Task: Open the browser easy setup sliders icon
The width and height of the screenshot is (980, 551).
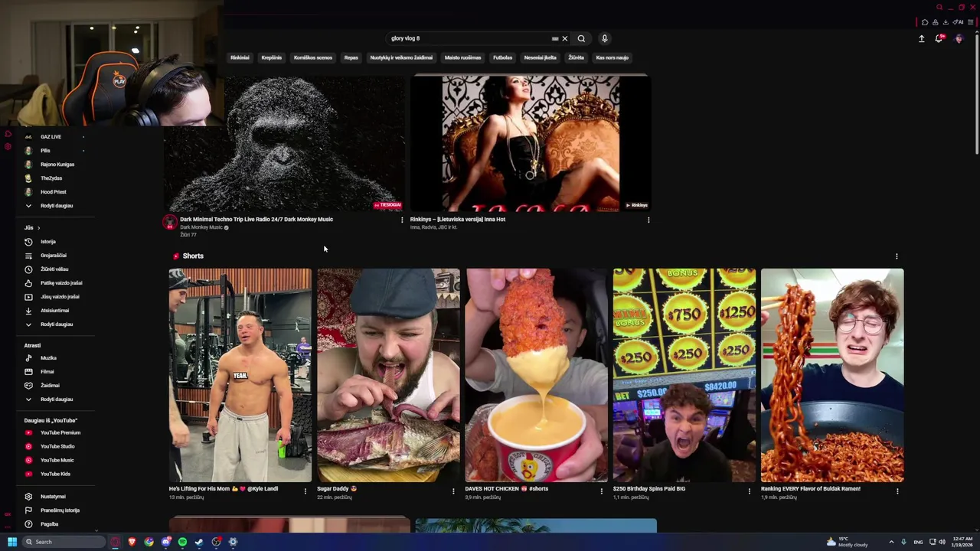Action: [x=971, y=22]
